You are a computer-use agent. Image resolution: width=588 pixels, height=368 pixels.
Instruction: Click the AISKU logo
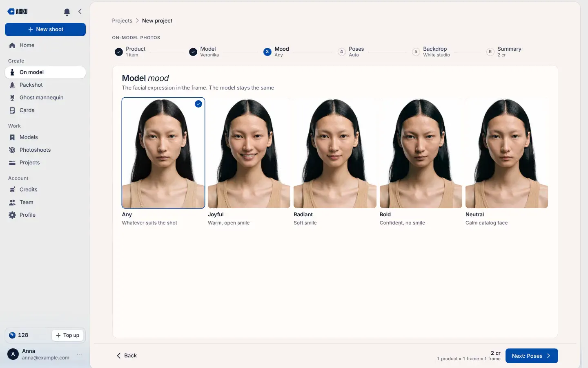18,11
